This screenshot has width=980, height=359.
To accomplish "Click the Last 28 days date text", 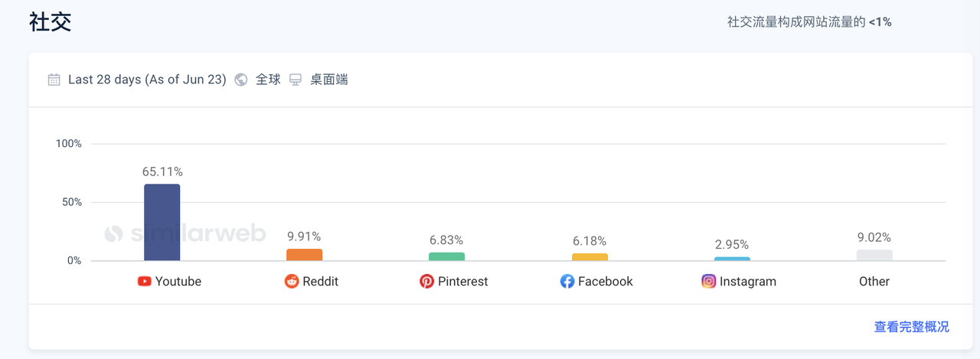I will click(147, 80).
